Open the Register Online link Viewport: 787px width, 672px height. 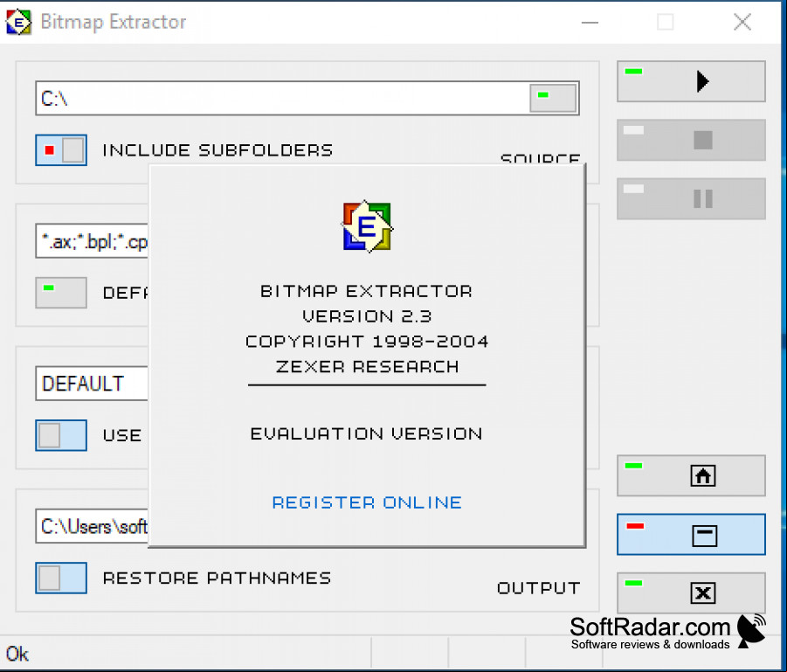point(367,502)
